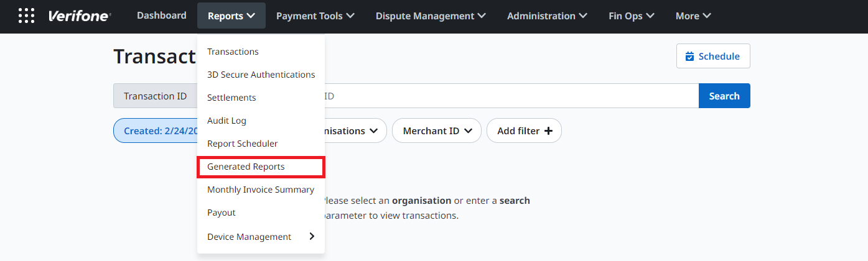Expand the Device Management submenu
Image resolution: width=868 pixels, height=261 pixels.
(x=261, y=237)
